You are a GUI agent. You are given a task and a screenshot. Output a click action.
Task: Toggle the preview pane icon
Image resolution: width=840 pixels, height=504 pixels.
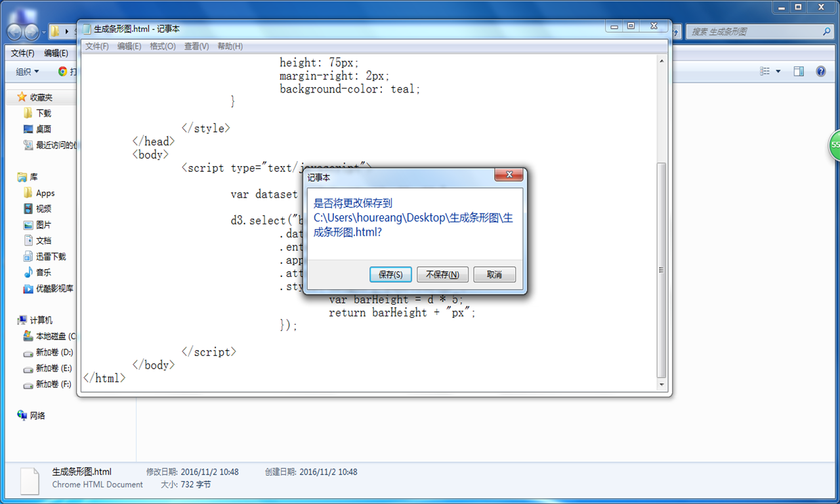coord(799,72)
